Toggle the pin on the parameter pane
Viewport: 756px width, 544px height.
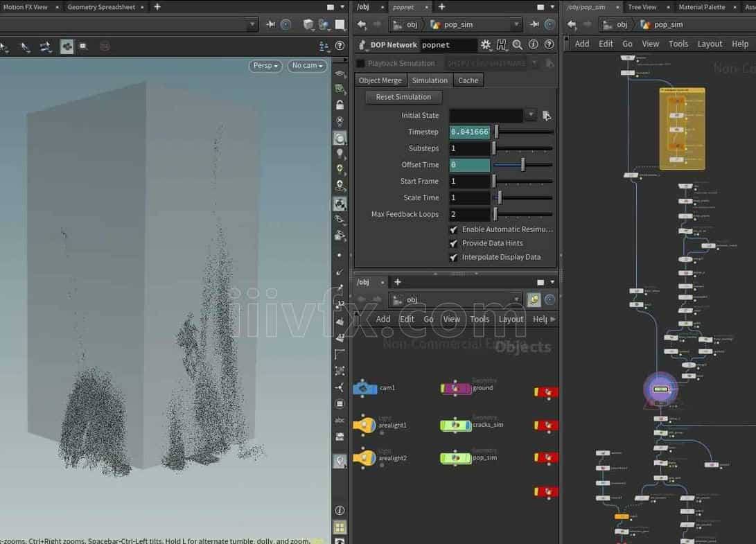click(534, 24)
